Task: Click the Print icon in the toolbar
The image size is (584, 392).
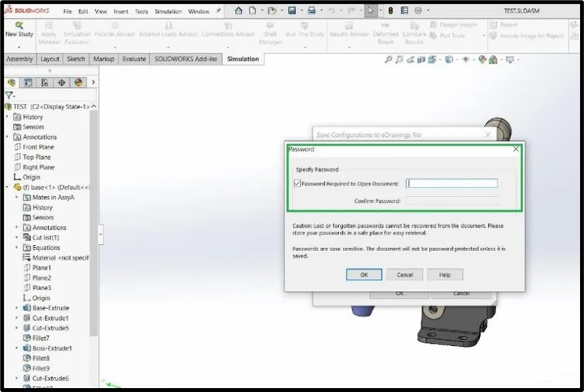Action: point(312,11)
